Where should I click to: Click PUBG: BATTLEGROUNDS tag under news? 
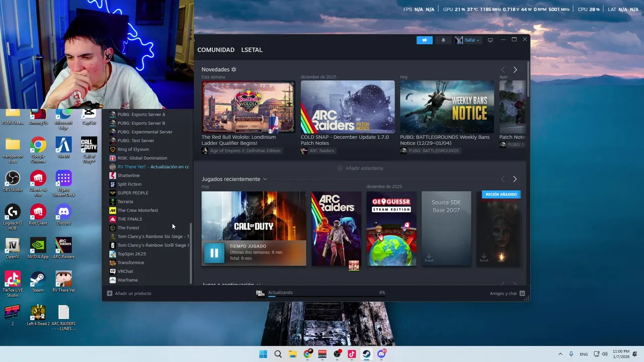(x=430, y=151)
